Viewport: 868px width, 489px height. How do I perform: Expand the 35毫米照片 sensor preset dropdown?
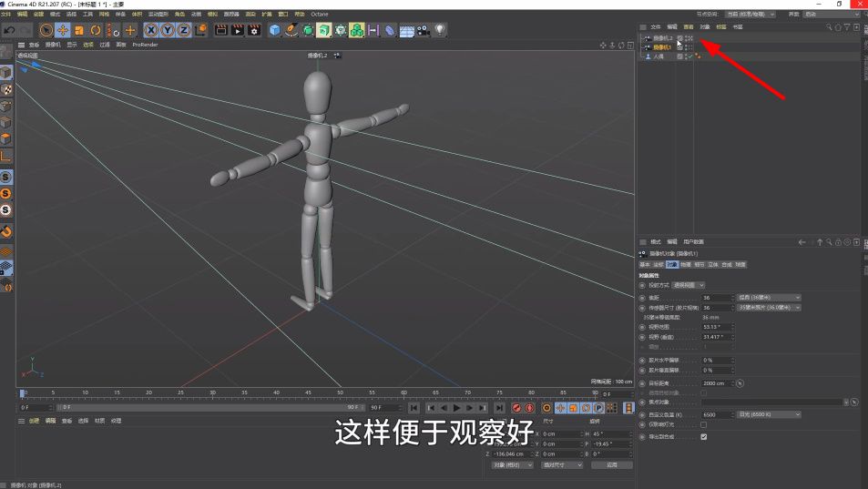click(x=769, y=308)
